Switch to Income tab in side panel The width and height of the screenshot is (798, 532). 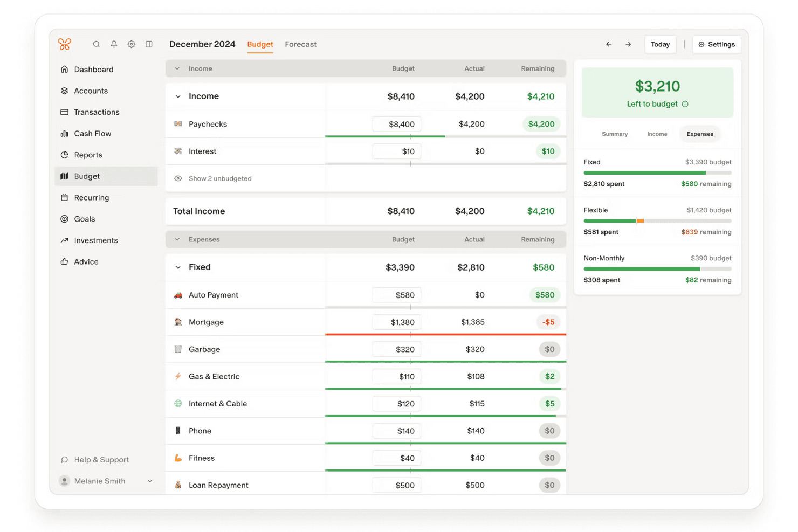[657, 134]
